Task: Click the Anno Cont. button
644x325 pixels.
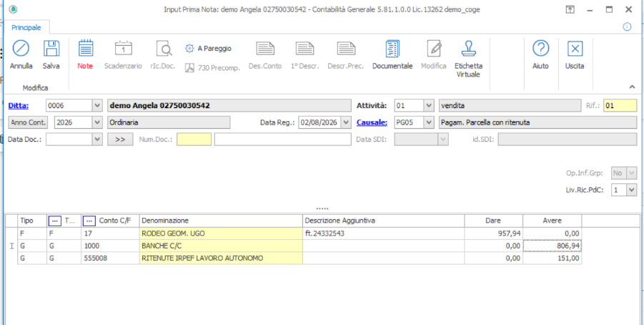Action: click(29, 122)
